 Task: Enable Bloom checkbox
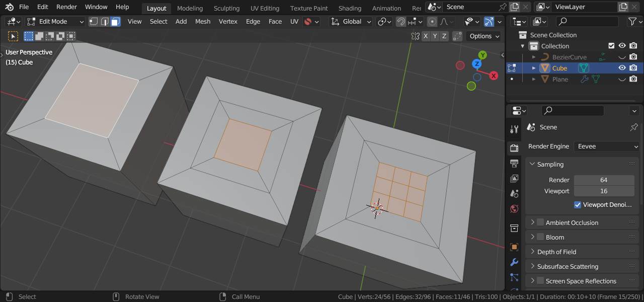coord(540,237)
